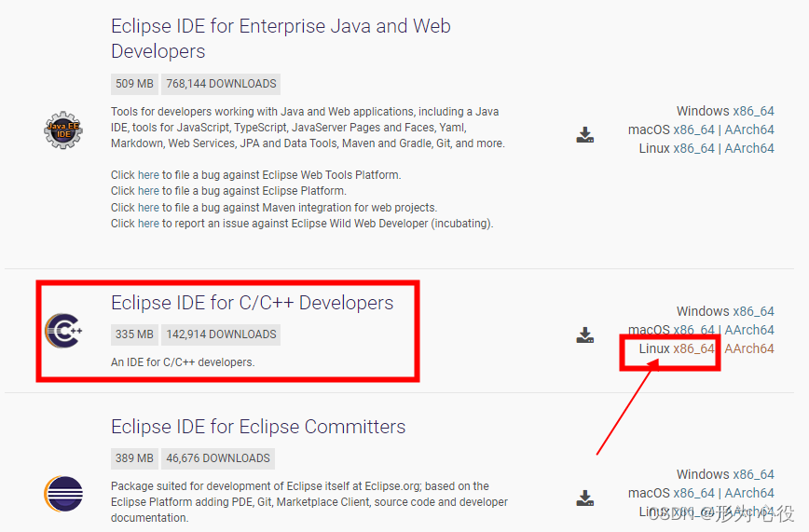Download C/C++ package for macOS AArch64
The height and width of the screenshot is (532, 809).
pyautogui.click(x=749, y=330)
